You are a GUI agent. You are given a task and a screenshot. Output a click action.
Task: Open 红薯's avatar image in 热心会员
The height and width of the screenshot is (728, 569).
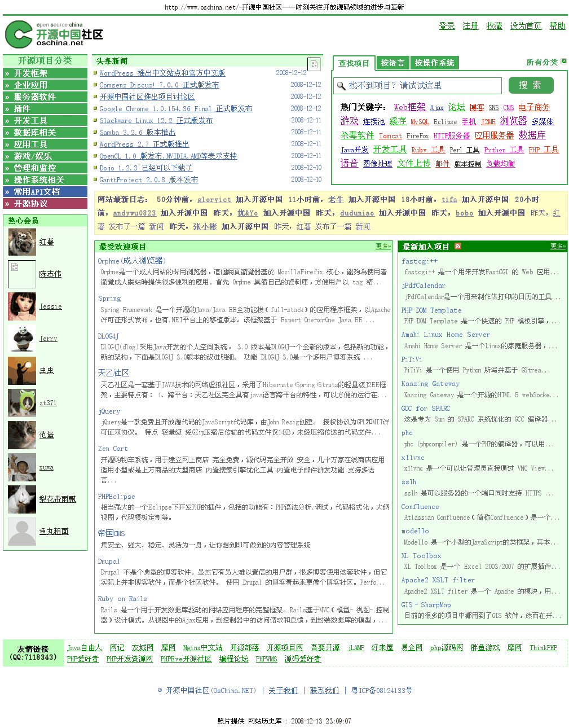(22, 242)
